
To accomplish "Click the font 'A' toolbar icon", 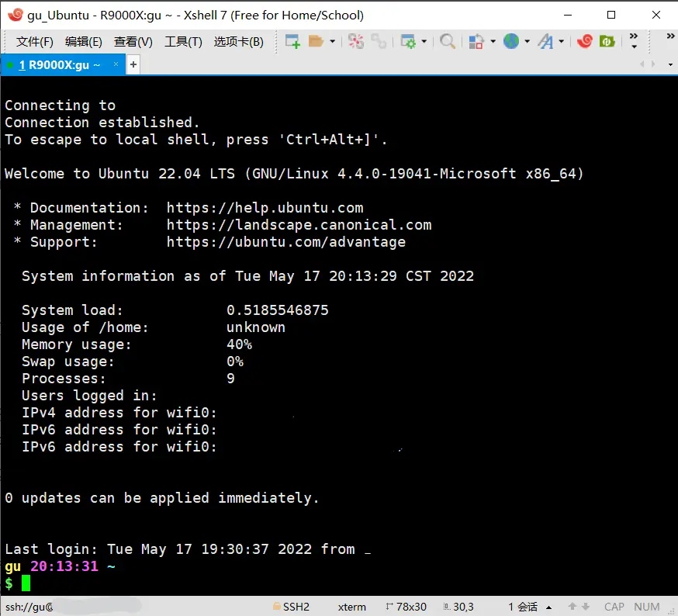I will 545,41.
